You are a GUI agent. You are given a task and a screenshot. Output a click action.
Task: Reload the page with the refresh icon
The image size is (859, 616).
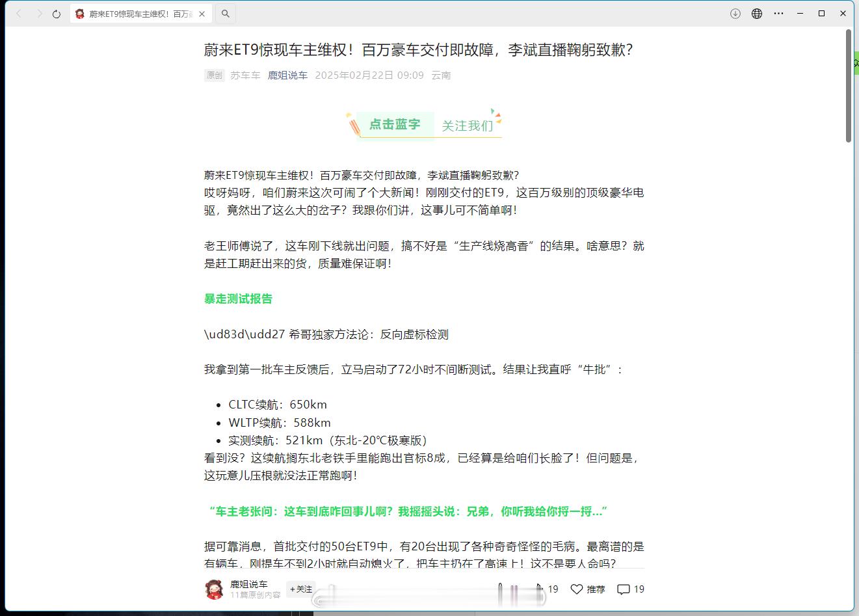pos(57,14)
